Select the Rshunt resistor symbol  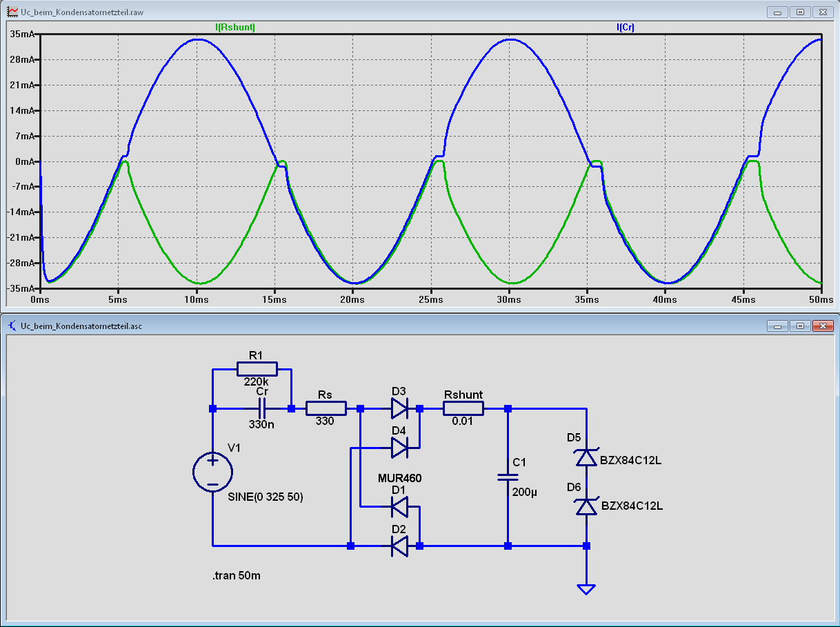463,409
